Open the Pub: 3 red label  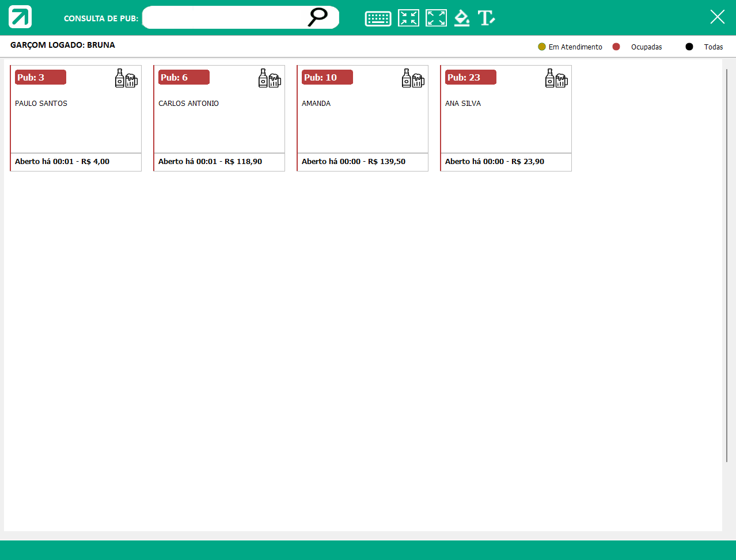coord(40,77)
